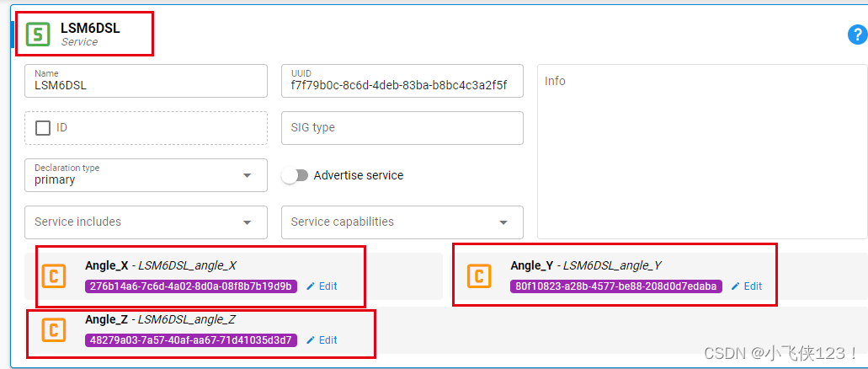The width and height of the screenshot is (868, 369).
Task: Select the Angle_X characteristic title
Action: [107, 265]
